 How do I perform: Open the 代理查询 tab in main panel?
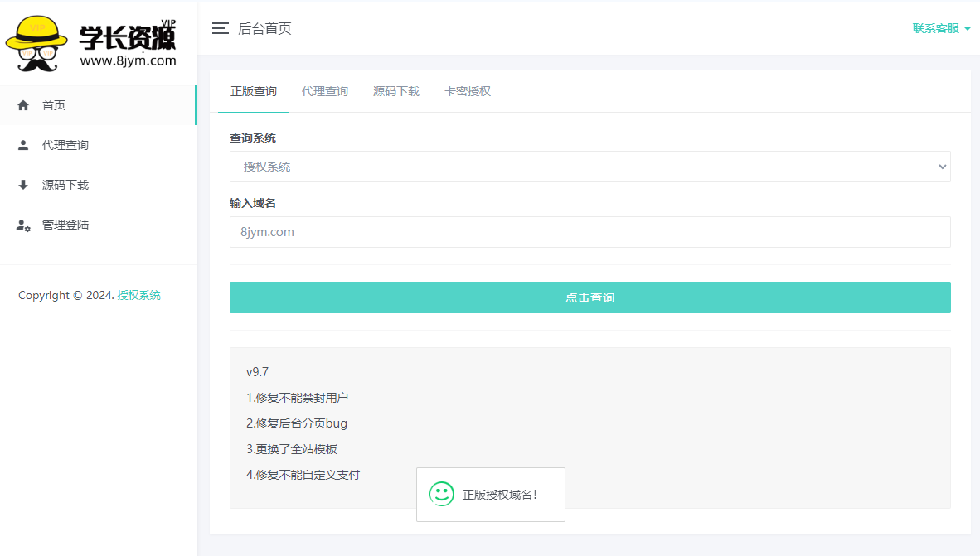coord(325,91)
